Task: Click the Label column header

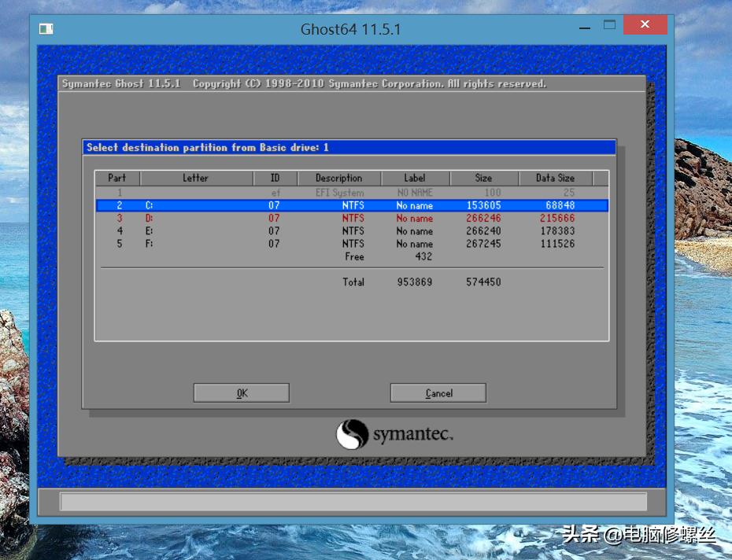Action: 415,178
